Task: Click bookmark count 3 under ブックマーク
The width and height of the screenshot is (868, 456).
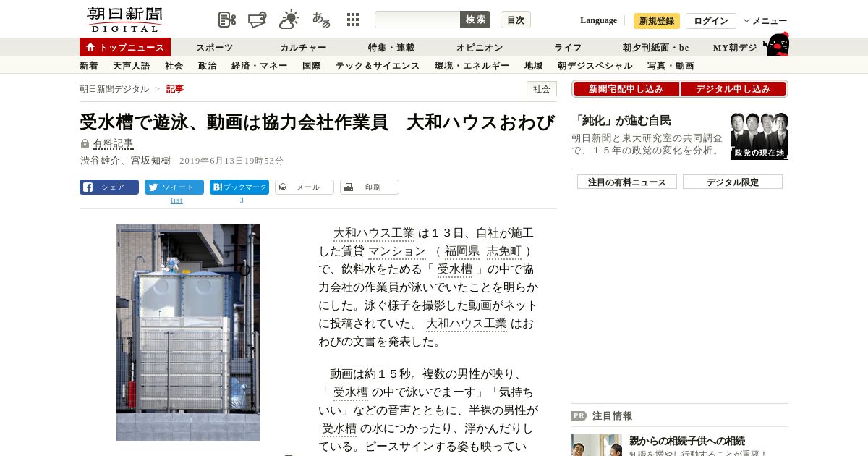Action: pyautogui.click(x=242, y=200)
